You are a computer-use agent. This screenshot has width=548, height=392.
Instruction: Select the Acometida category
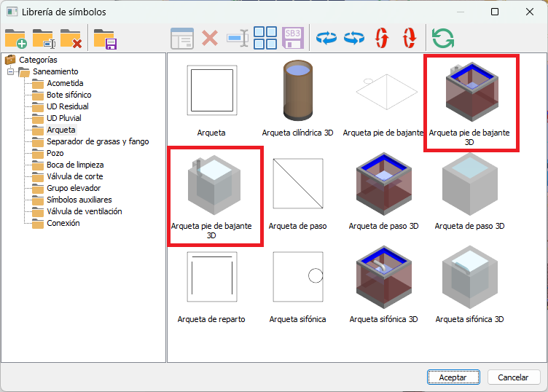click(x=65, y=83)
